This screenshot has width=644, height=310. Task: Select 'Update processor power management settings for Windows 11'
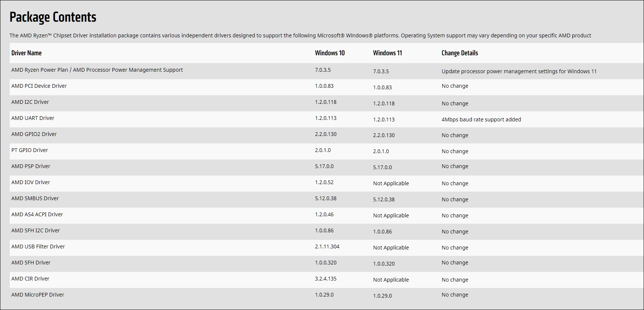519,71
